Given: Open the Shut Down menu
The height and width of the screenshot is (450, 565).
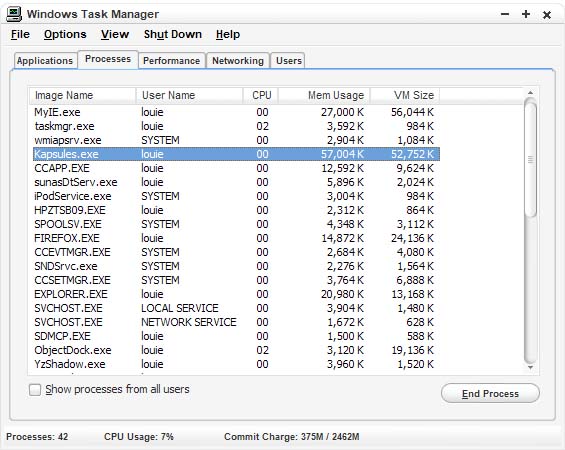Looking at the screenshot, I should click(x=173, y=34).
